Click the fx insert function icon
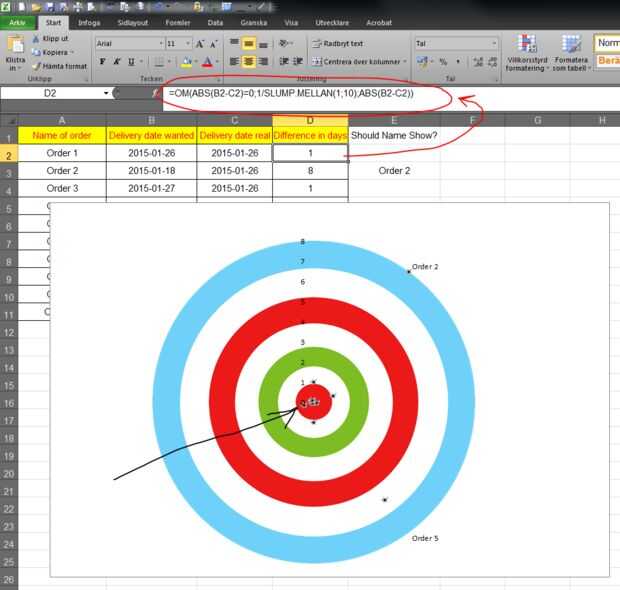 pos(156,93)
